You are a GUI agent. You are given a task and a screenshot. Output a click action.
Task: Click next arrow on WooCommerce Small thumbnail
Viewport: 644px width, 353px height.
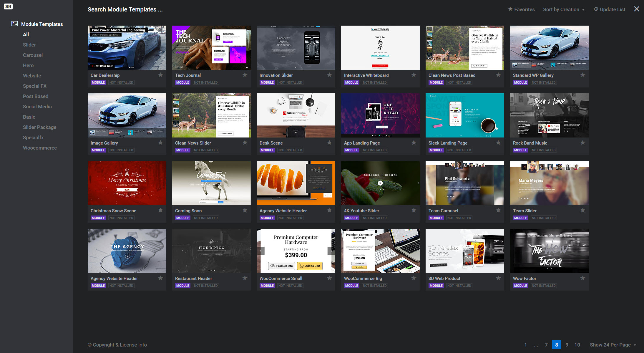(x=331, y=251)
